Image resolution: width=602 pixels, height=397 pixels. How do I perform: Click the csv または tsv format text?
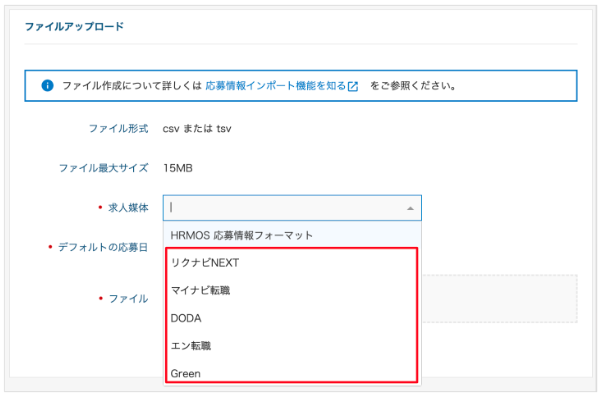[197, 128]
